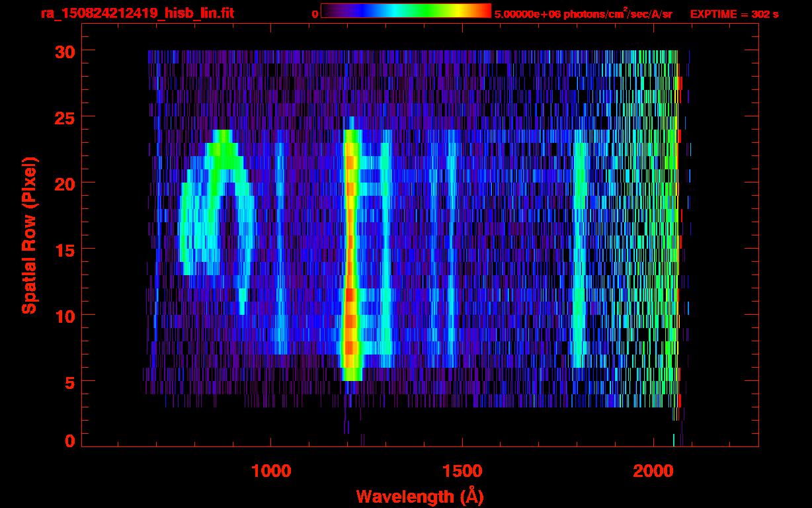
Task: Click the bright orange emission line near 1200 Å
Action: tap(350, 265)
